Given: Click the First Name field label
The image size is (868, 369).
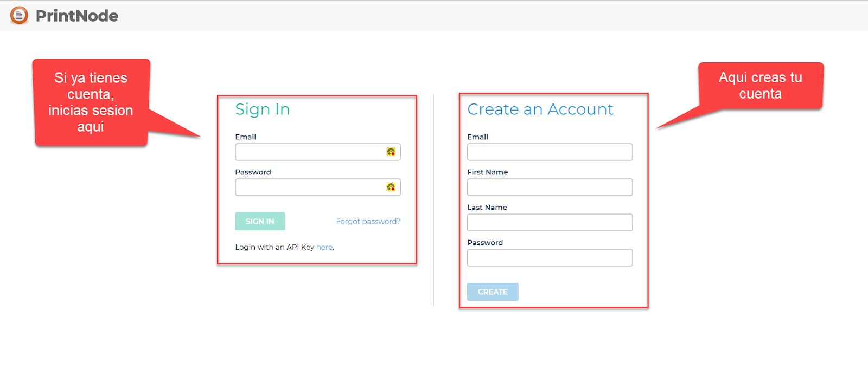Looking at the screenshot, I should (x=487, y=172).
